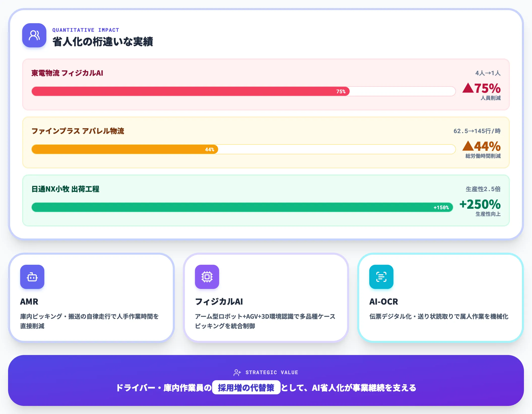This screenshot has width=532, height=414.
Task: Click the 62.5→145行/時 value
Action: 477,131
